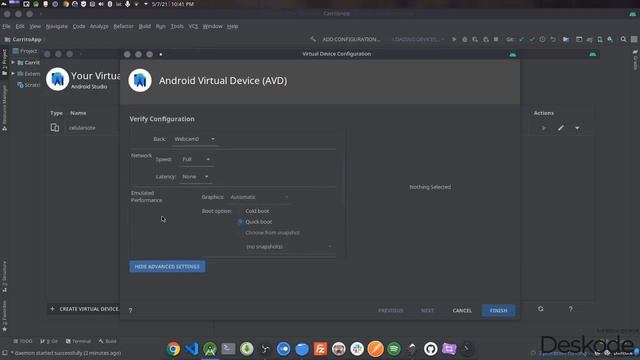Image resolution: width=640 pixels, height=360 pixels.
Task: Click the VCS rollback undo arrow icon
Action: (x=553, y=39)
